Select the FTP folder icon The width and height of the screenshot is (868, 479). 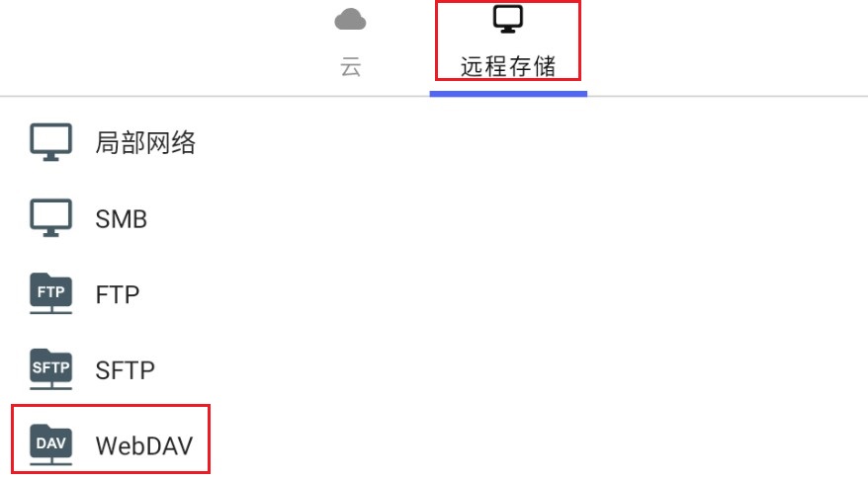tap(50, 293)
